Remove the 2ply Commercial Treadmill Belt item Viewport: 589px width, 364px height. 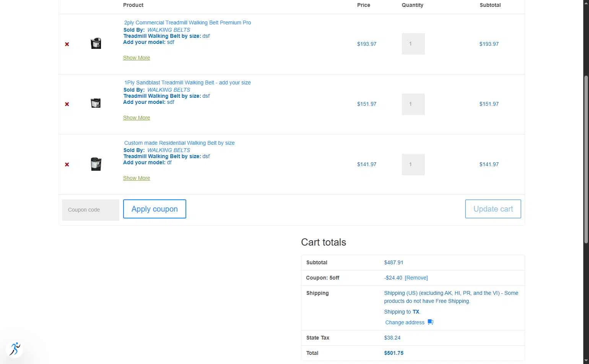tap(67, 44)
